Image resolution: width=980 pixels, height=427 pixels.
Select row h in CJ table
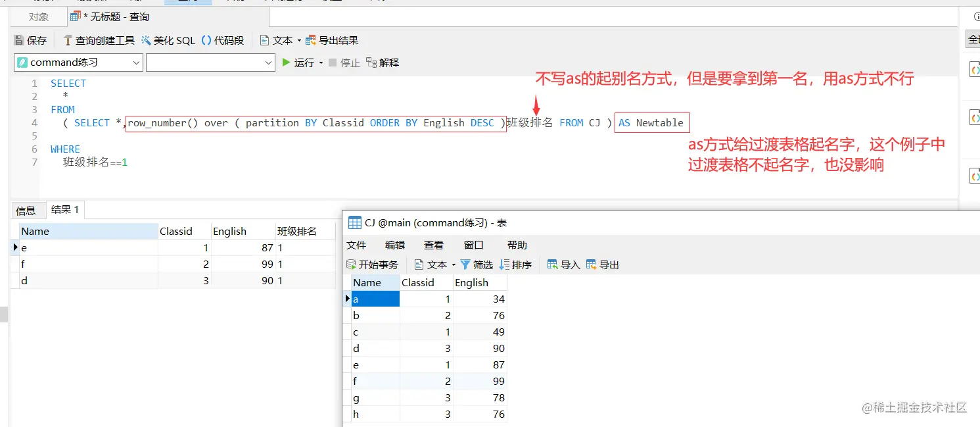(376, 414)
